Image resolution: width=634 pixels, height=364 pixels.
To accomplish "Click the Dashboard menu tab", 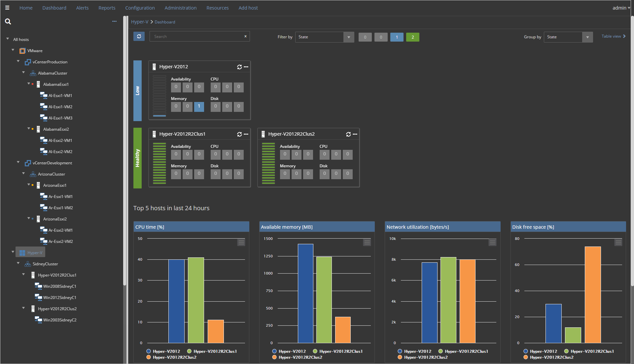I will click(x=54, y=7).
